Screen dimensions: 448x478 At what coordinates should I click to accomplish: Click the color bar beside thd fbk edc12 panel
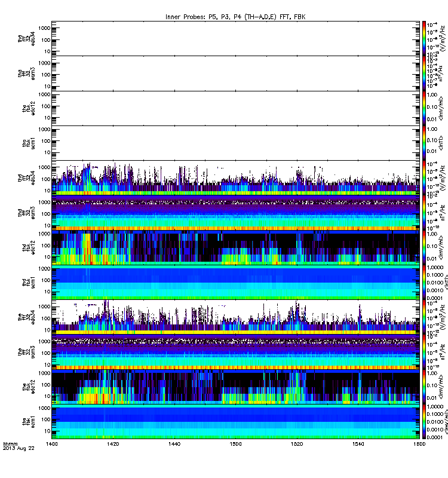pos(424,247)
